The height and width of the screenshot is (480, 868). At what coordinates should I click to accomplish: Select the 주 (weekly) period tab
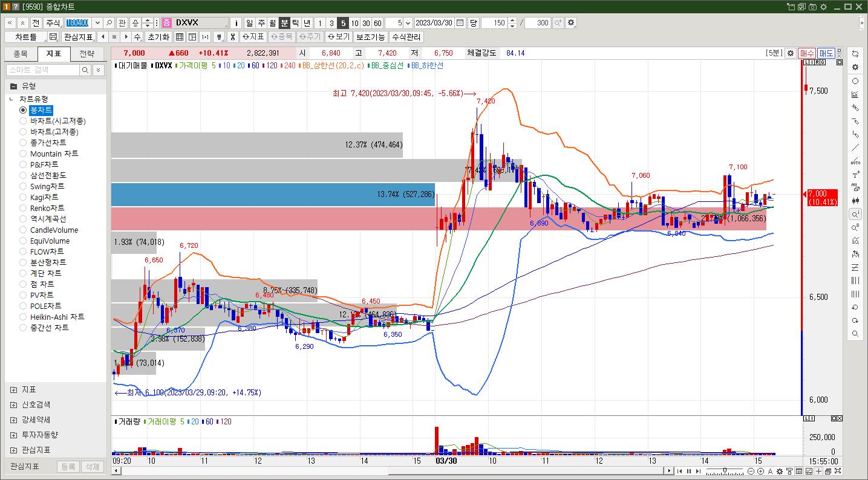click(x=261, y=23)
